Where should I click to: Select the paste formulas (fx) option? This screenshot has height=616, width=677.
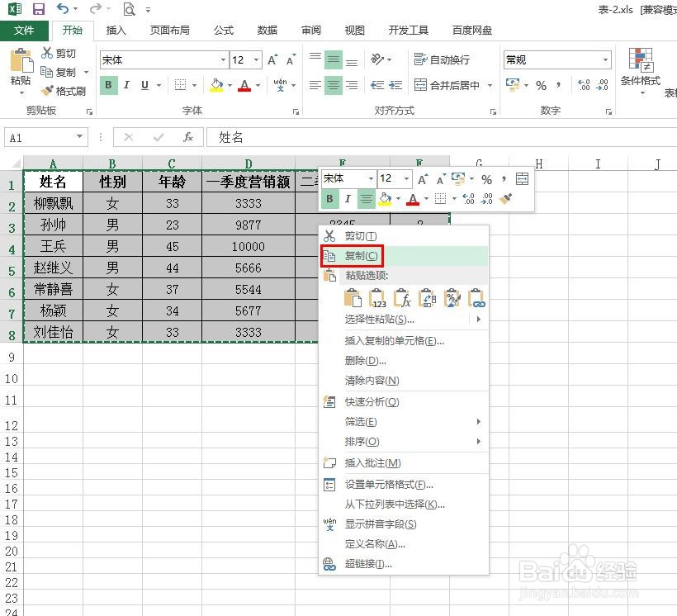(x=404, y=297)
